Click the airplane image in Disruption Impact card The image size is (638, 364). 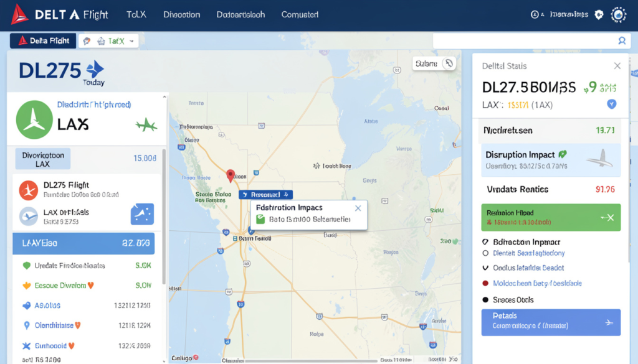[x=601, y=159]
